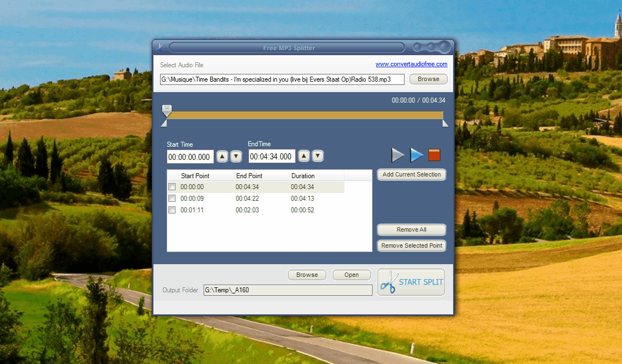Select end point 00:02:03 cell
The height and width of the screenshot is (364, 622).
[x=247, y=210]
